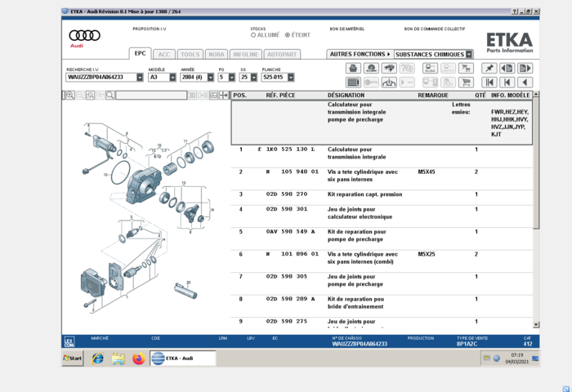This screenshot has height=392, width=572.
Task: Click the skip-back single-bar arrow icon
Action: pos(507,82)
